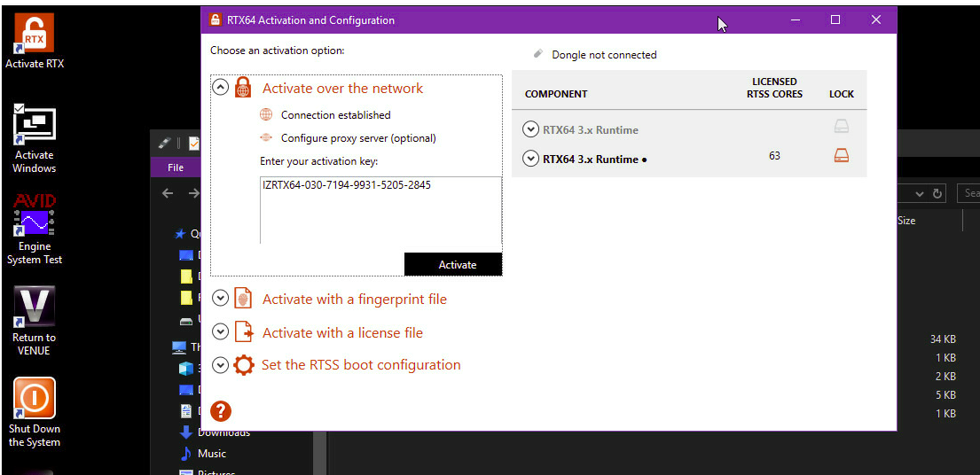Image resolution: width=980 pixels, height=475 pixels.
Task: Click the fingerprint file icon
Action: [x=243, y=299]
